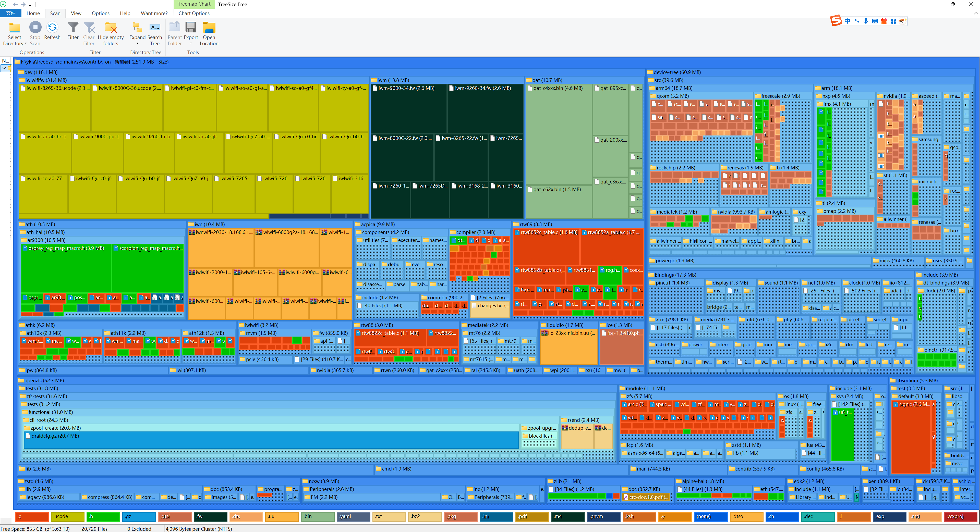Click the Sogou input method logo

pos(836,20)
